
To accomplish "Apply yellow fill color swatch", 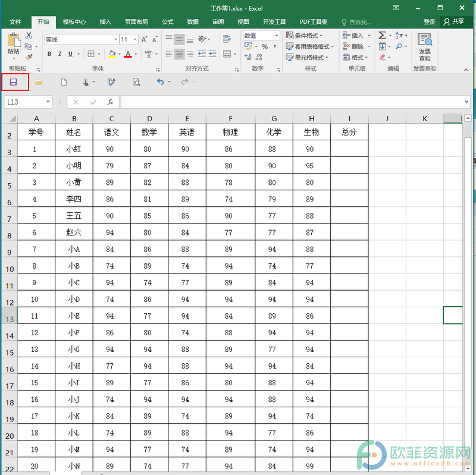I will pyautogui.click(x=112, y=54).
